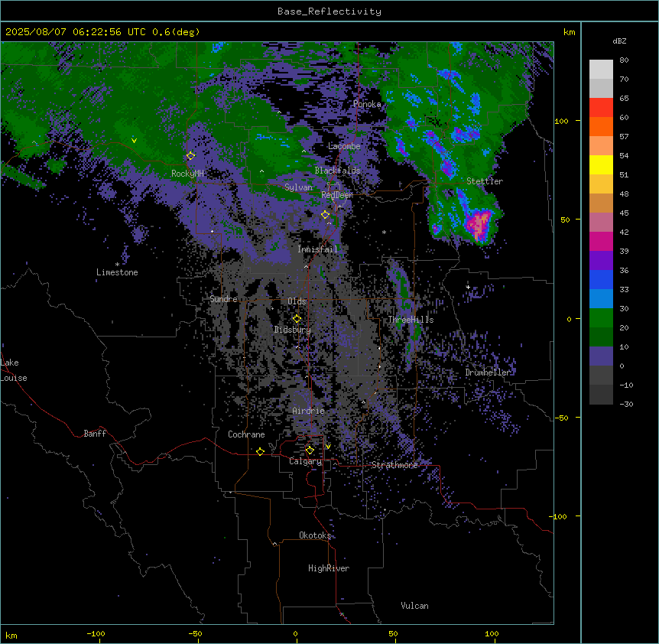This screenshot has width=659, height=644.
Task: Click the -30 value in the dBZ legend
Action: [626, 405]
